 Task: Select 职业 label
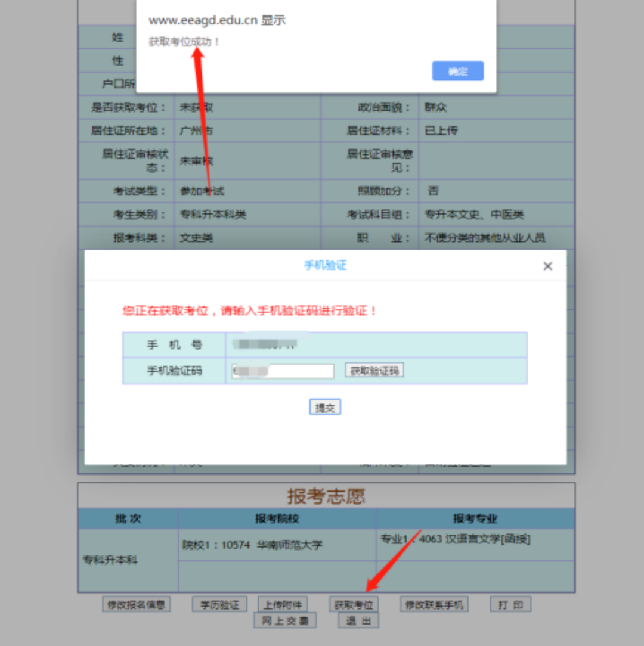(383, 238)
